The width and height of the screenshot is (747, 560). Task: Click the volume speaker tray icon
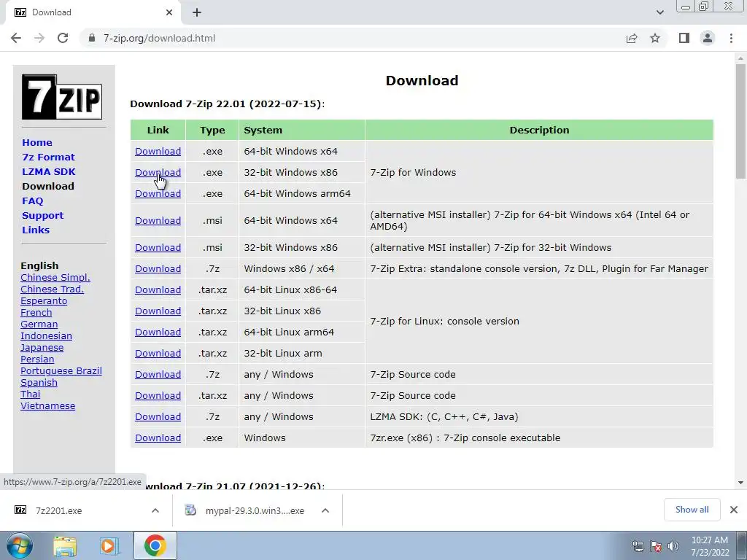673,546
